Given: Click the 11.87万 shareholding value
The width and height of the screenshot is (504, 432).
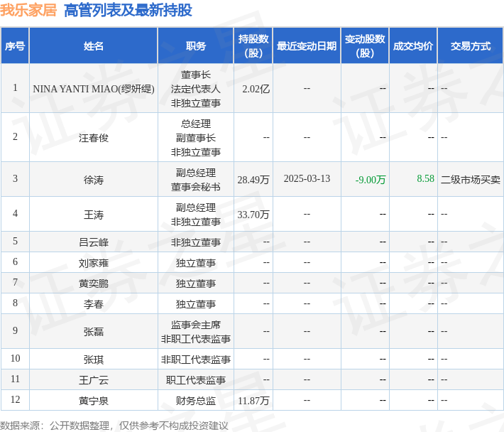Looking at the screenshot, I should pyautogui.click(x=253, y=401).
